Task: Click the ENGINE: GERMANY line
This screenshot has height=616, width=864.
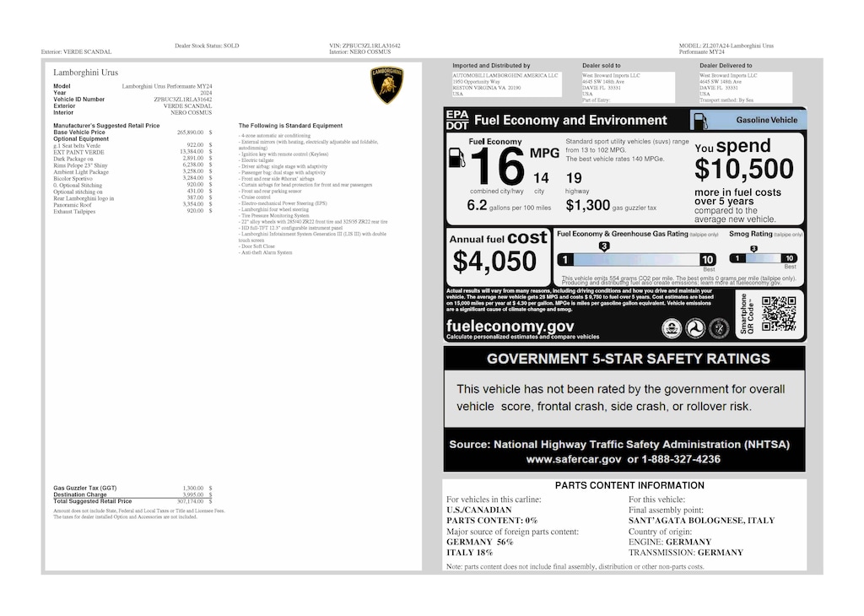Action: tap(670, 543)
